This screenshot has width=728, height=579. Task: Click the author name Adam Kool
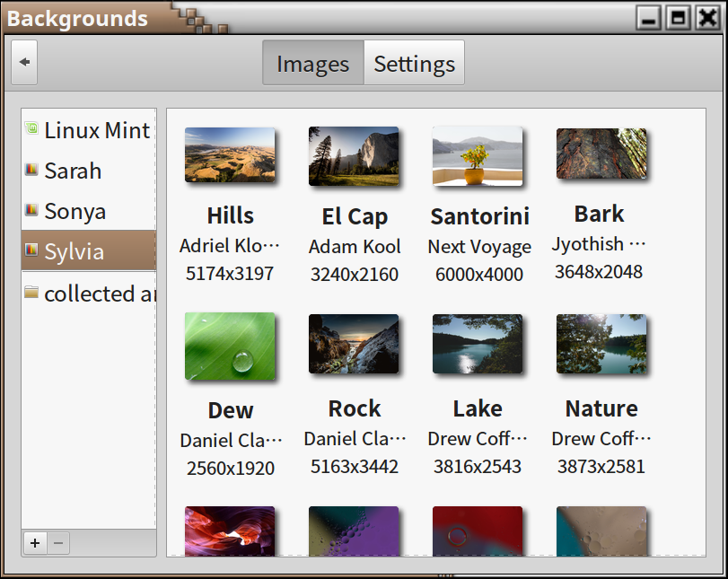(x=355, y=247)
